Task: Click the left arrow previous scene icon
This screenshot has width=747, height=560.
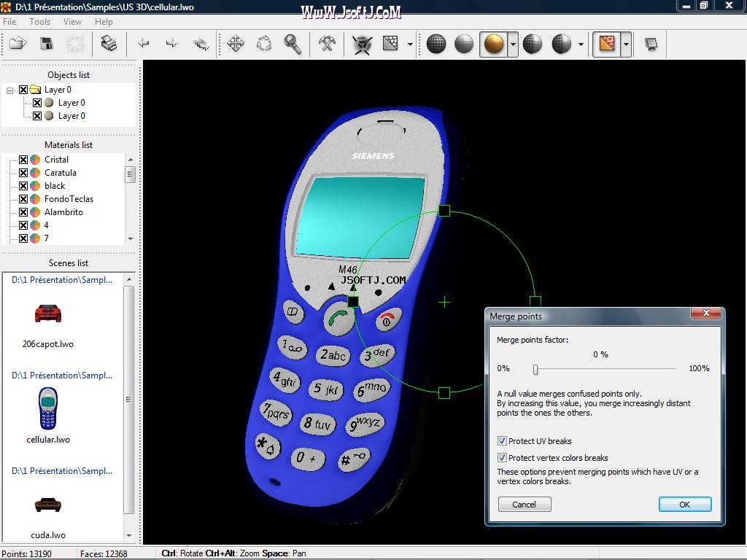Action: [144, 44]
